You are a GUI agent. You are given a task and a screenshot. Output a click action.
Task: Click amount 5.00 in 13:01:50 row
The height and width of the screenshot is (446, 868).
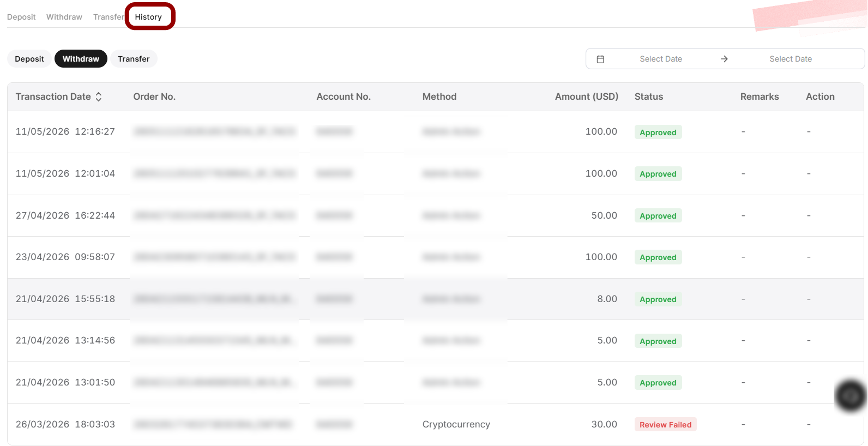point(607,382)
